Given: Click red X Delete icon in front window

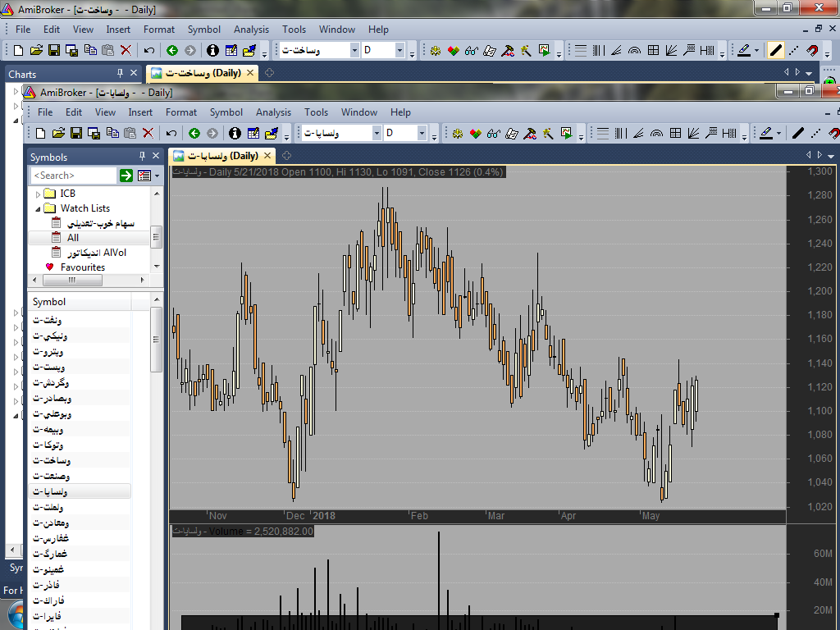Looking at the screenshot, I should [x=148, y=134].
